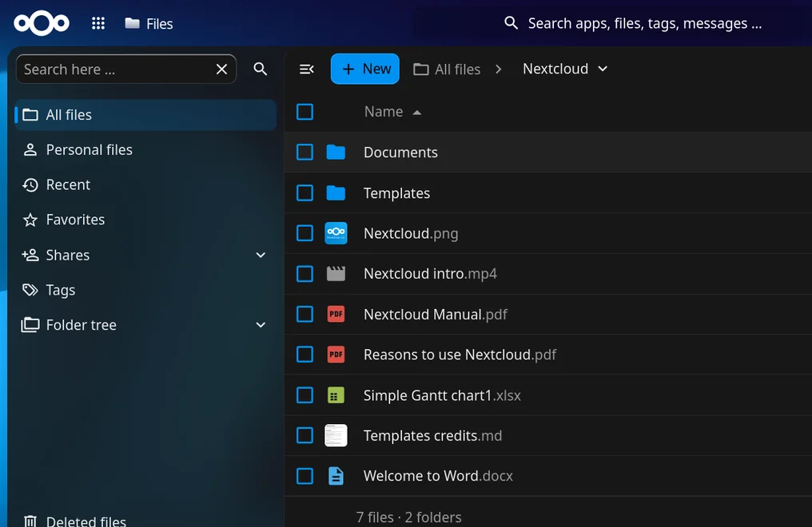Open the app grid menu

click(98, 23)
